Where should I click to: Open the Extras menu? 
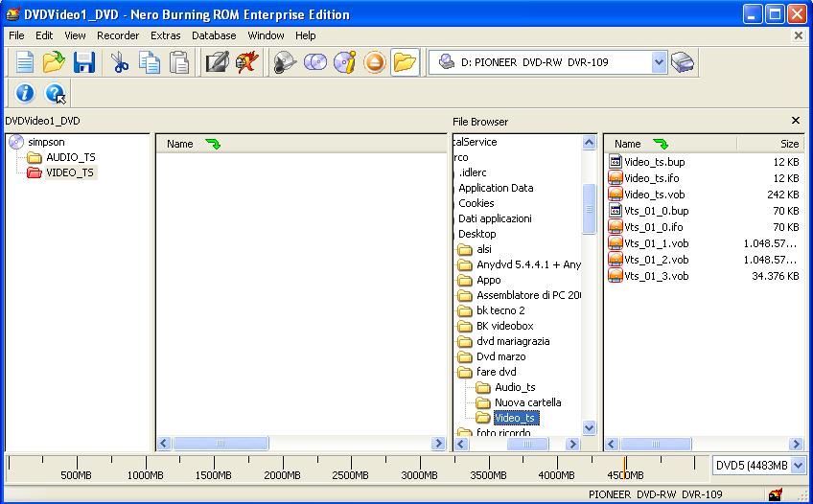point(166,35)
